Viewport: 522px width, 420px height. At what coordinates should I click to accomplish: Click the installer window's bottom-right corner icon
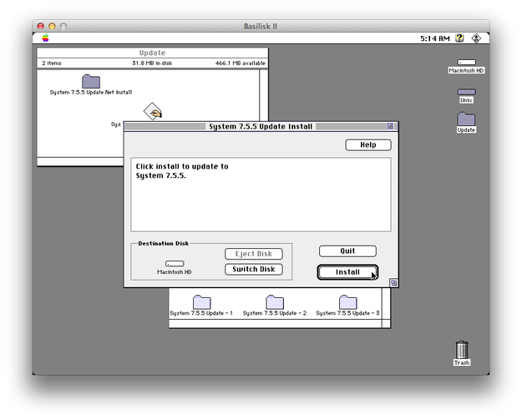point(394,283)
